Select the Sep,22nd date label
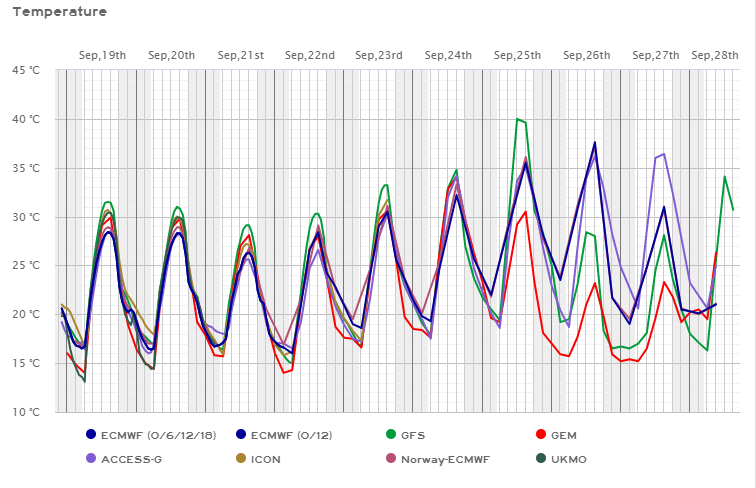The height and width of the screenshot is (488, 756). pos(310,55)
